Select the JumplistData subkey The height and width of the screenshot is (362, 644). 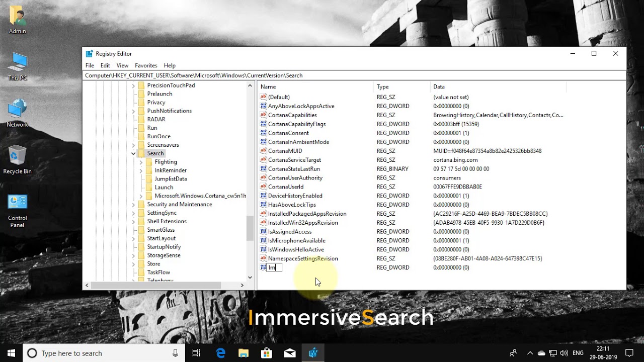coord(171,179)
